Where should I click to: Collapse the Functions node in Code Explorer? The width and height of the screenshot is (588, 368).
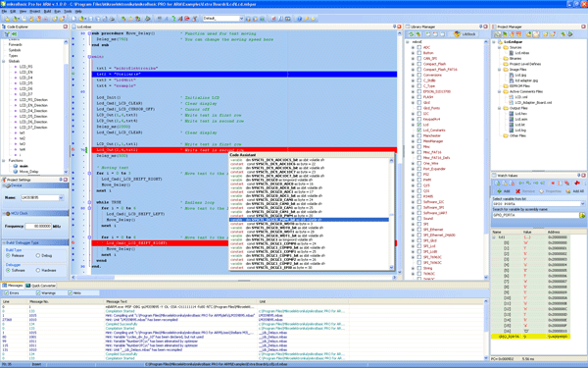4,160
